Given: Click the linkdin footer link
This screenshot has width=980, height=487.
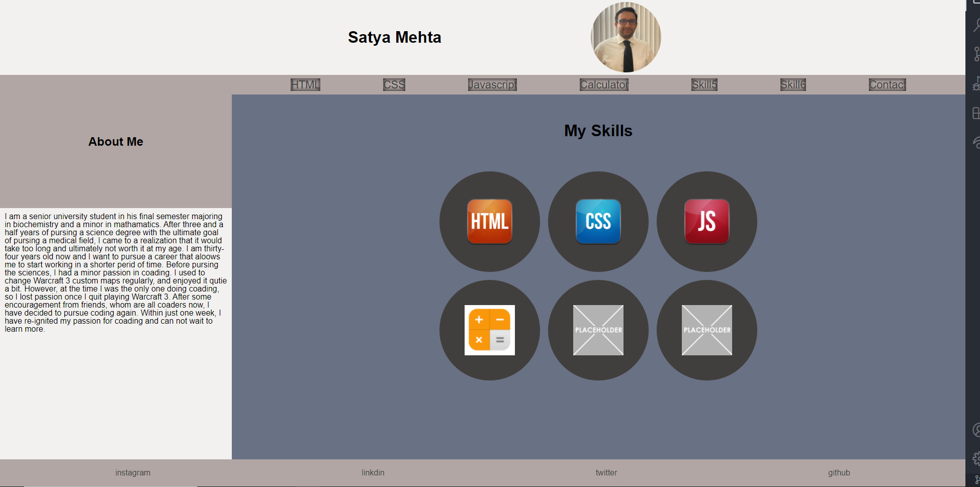Looking at the screenshot, I should click(373, 472).
